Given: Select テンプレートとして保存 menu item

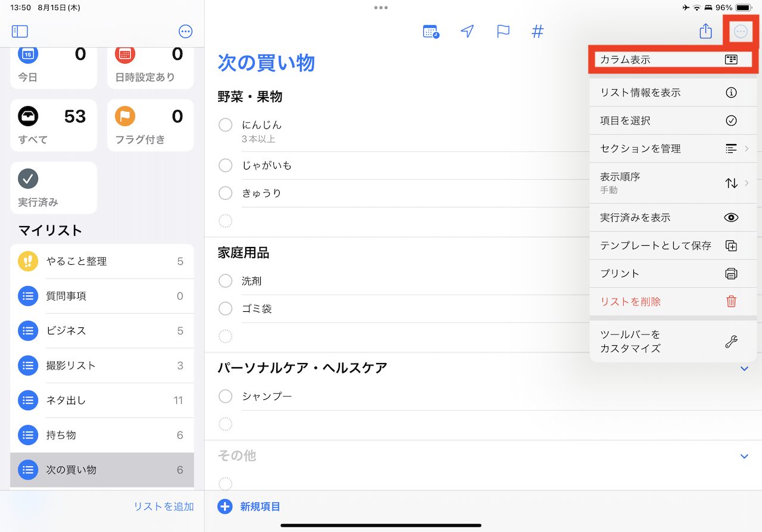Looking at the screenshot, I should [673, 246].
